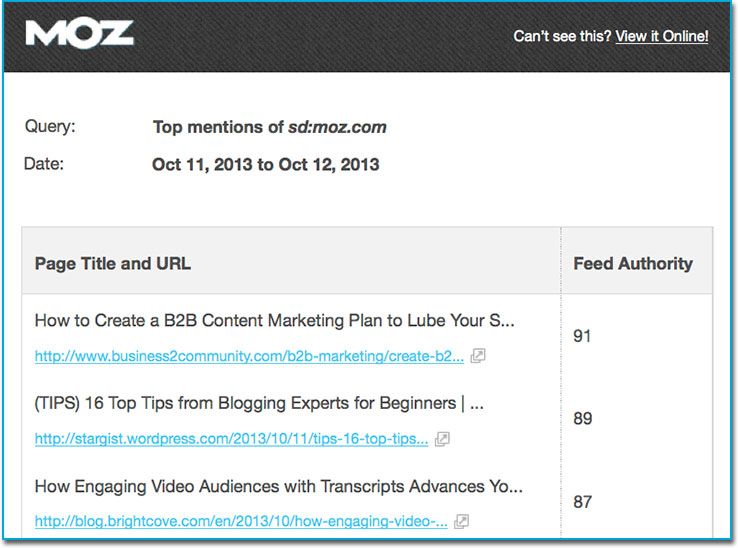Screen dimensions: 738x548
Task: Click external-link icon beside stargist.wordpress URL
Action: [443, 439]
